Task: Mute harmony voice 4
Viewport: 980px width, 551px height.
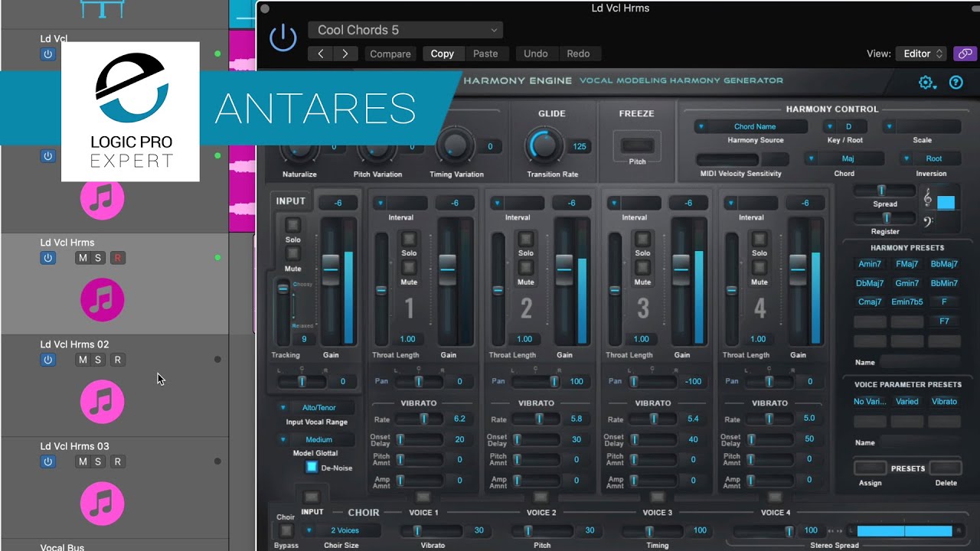Action: click(759, 267)
